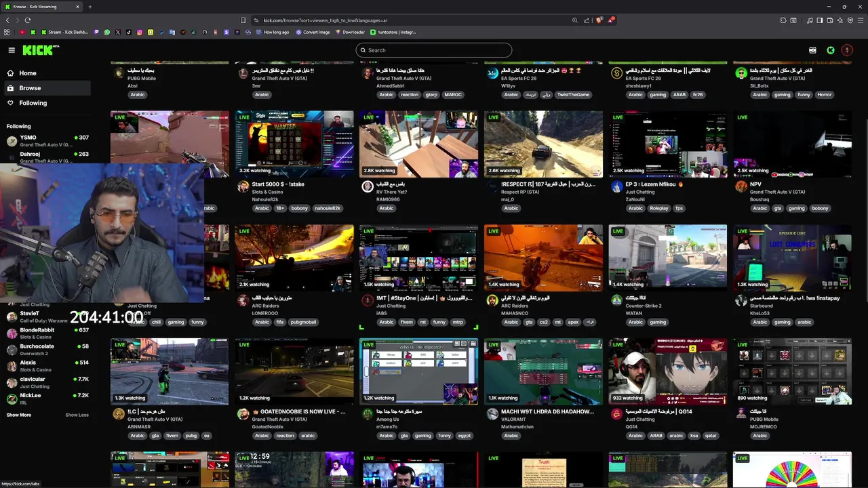Viewport: 868px width, 488px height.
Task: Open BlondeRabbit channel in Following list
Action: [47, 333]
